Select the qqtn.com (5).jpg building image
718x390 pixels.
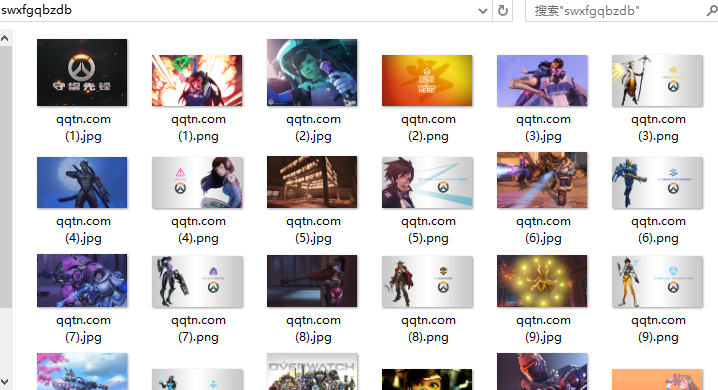(x=312, y=182)
